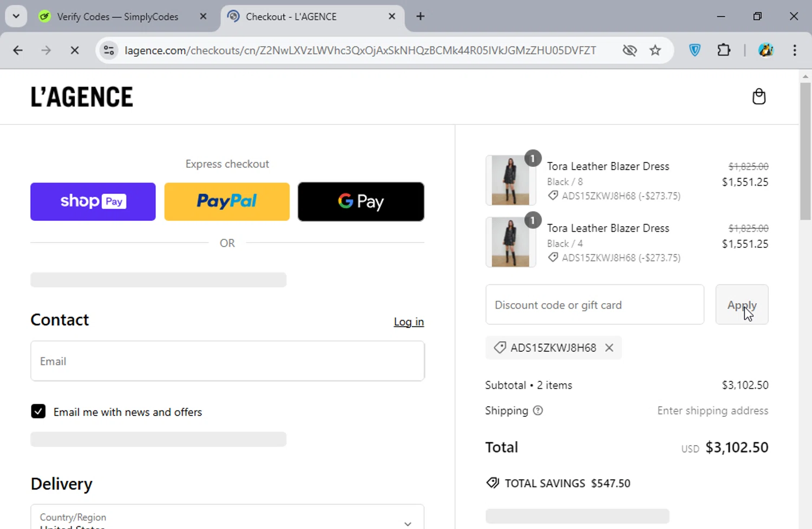
Task: Close the Verify Codes — SimplyCodes tab
Action: [204, 16]
